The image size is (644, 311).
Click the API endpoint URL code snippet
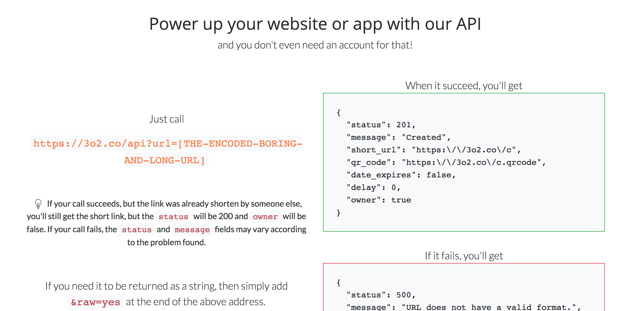(x=166, y=152)
